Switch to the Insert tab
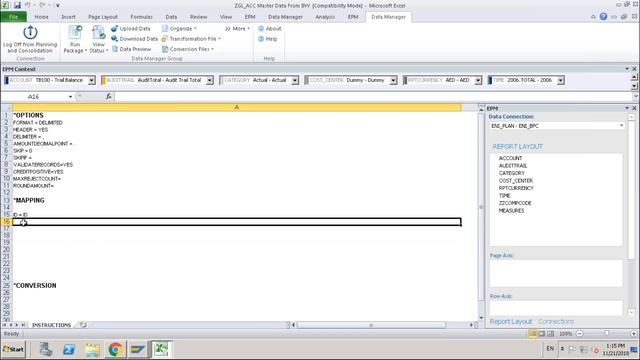The image size is (640, 360). (x=68, y=17)
